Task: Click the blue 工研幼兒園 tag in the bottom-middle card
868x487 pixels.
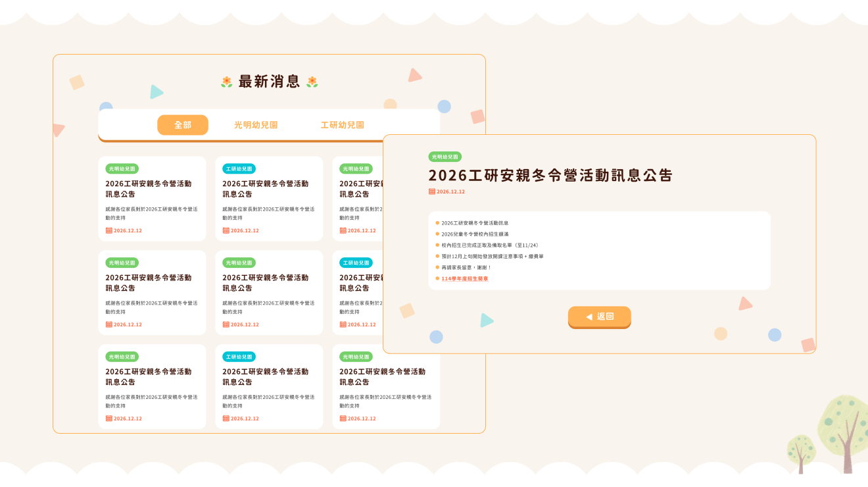Action: point(239,357)
